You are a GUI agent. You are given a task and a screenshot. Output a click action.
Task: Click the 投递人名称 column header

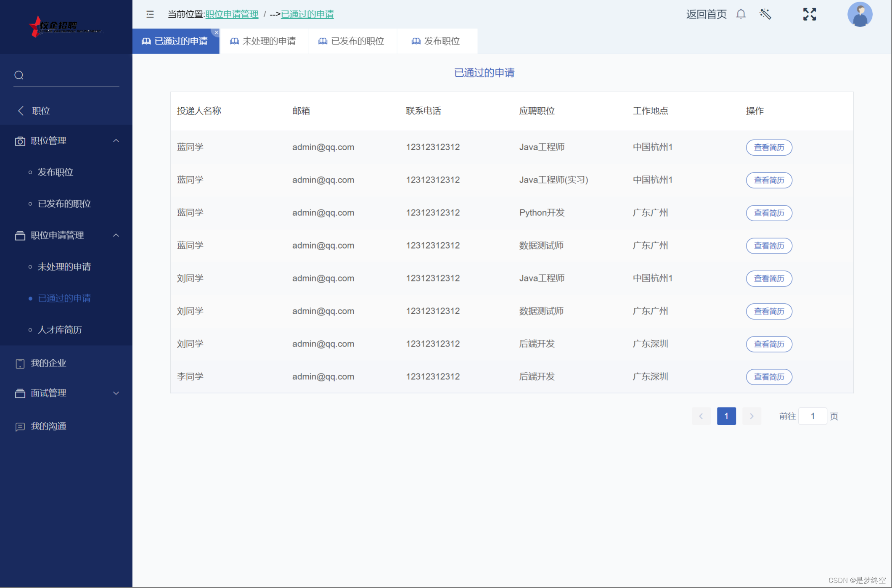(199, 111)
